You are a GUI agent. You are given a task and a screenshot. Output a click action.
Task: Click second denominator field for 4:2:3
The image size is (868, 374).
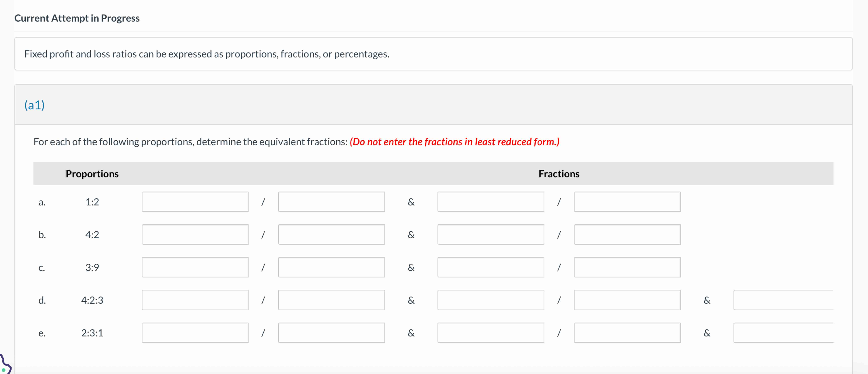[627, 300]
